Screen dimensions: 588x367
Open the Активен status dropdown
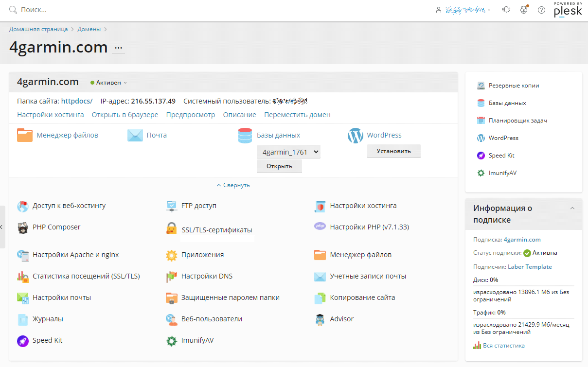pos(108,83)
